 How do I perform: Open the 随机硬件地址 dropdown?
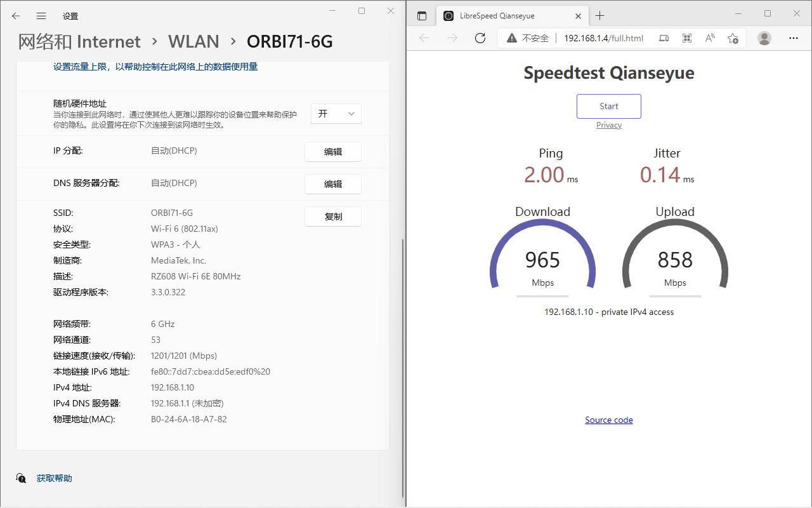[336, 113]
